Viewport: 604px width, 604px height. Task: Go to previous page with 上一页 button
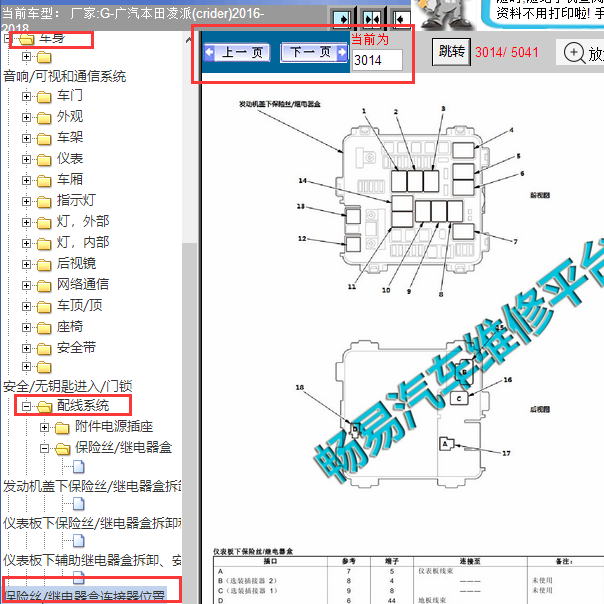237,52
